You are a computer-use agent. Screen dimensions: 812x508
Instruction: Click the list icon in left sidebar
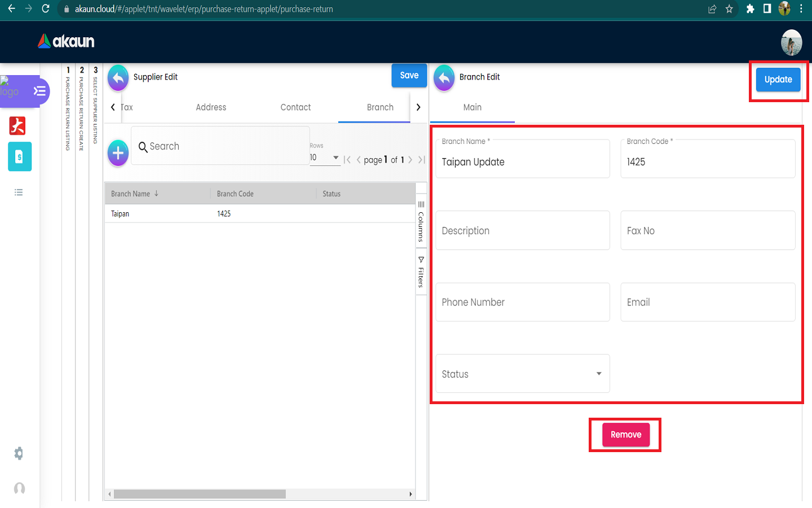pos(19,192)
